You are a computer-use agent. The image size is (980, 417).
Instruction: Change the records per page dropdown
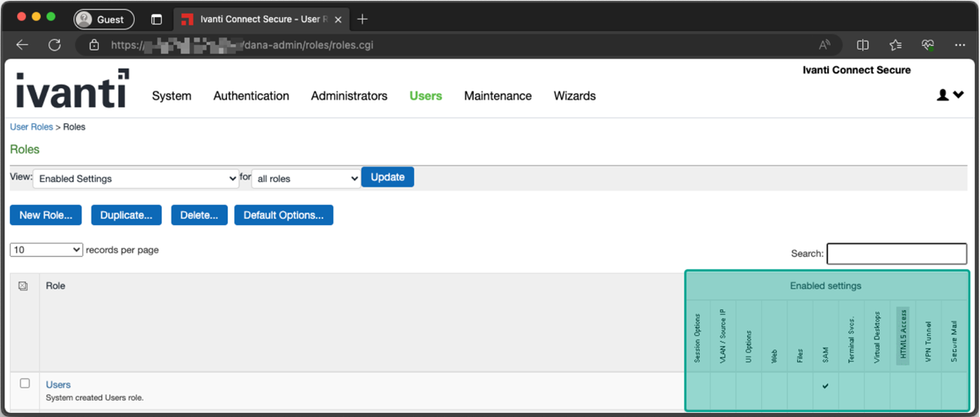[x=46, y=250]
